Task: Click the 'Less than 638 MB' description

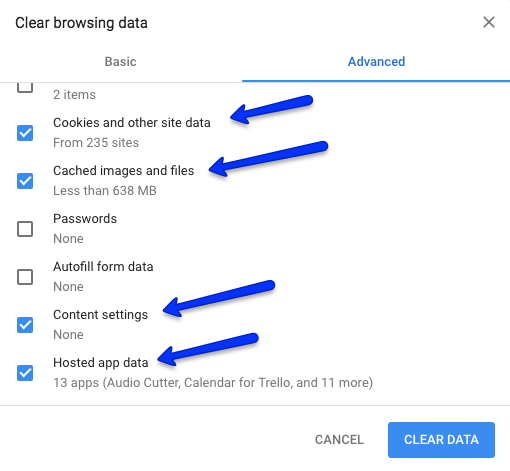Action: coord(105,191)
